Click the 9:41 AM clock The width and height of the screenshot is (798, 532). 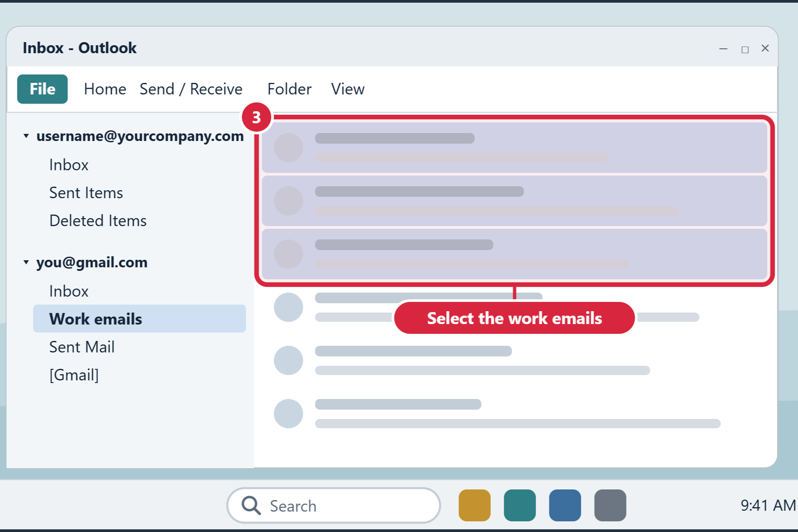click(768, 505)
